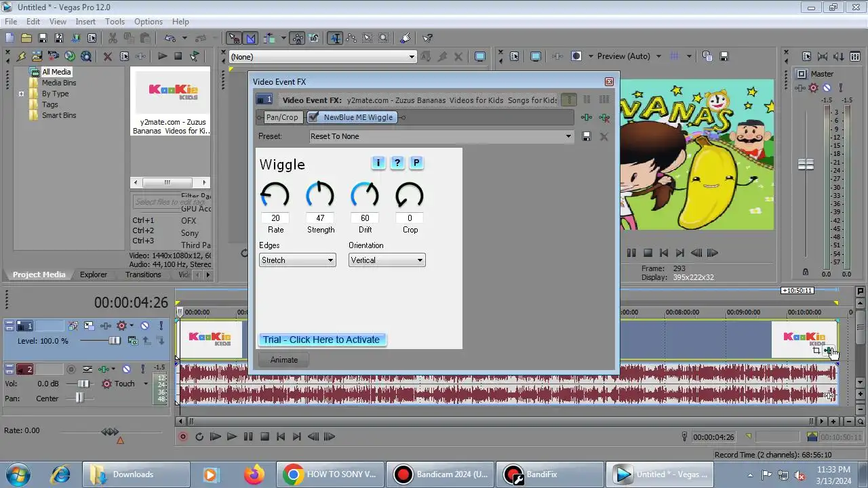Click the Cut scissors icon
This screenshot has width=868, height=488.
click(113, 39)
